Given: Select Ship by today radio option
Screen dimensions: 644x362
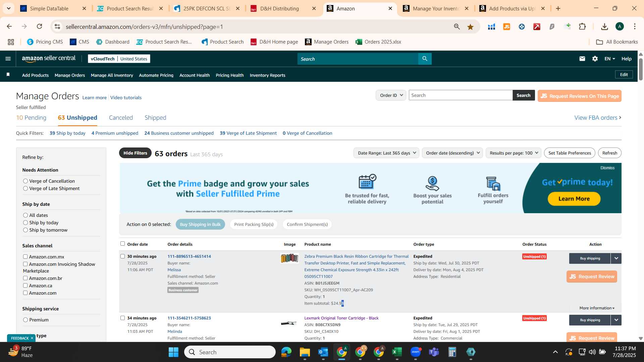Looking at the screenshot, I should [25, 223].
